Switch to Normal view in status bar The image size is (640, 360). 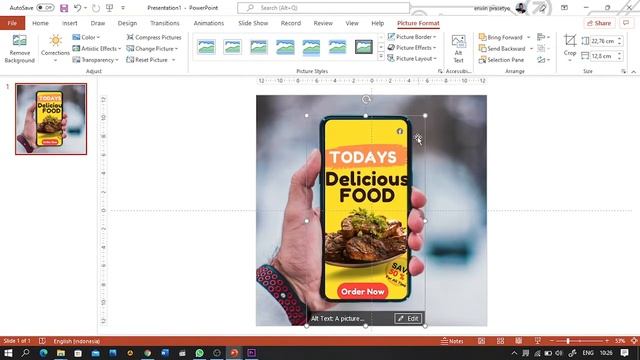tap(482, 341)
